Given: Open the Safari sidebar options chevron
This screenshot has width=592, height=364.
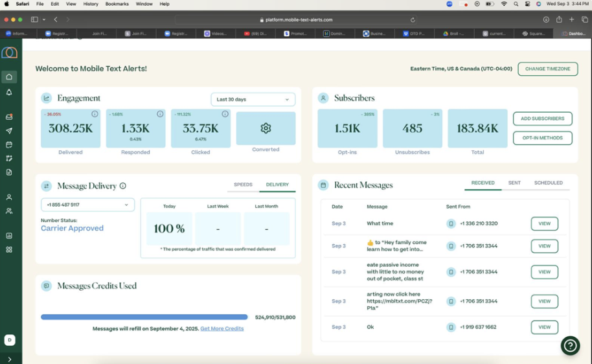Looking at the screenshot, I should pyautogui.click(x=44, y=19).
